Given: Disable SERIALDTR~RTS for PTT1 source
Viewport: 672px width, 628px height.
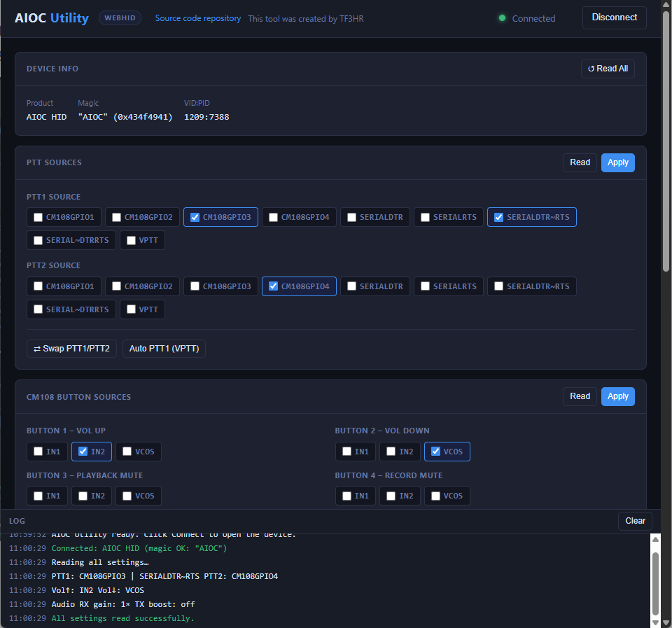Looking at the screenshot, I should click(x=498, y=218).
